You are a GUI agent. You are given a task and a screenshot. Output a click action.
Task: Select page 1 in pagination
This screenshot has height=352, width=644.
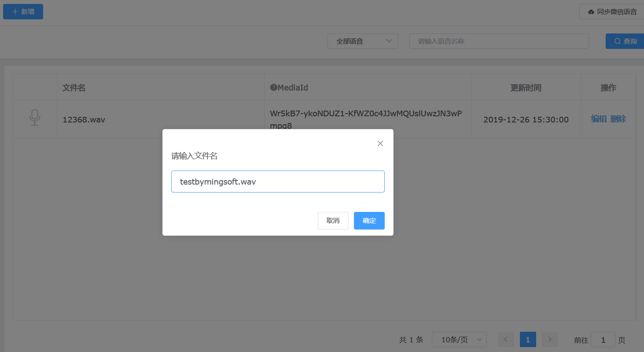click(x=528, y=340)
